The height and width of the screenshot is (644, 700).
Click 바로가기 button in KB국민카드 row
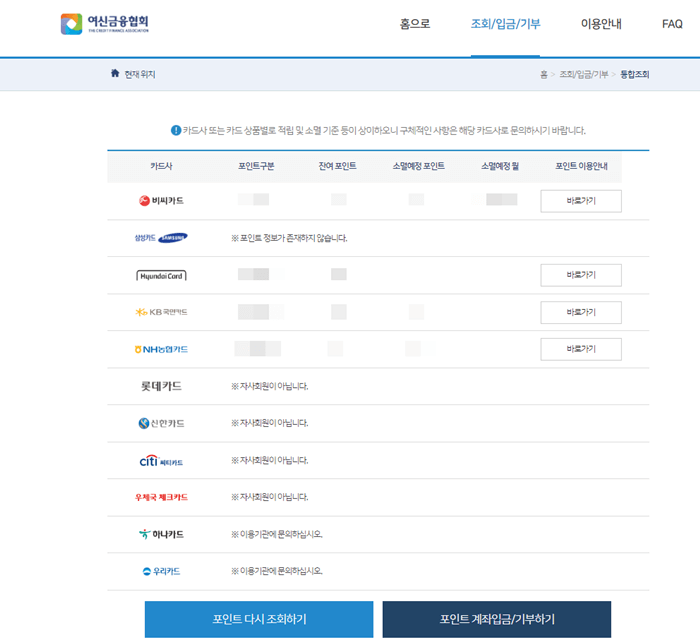pos(581,312)
